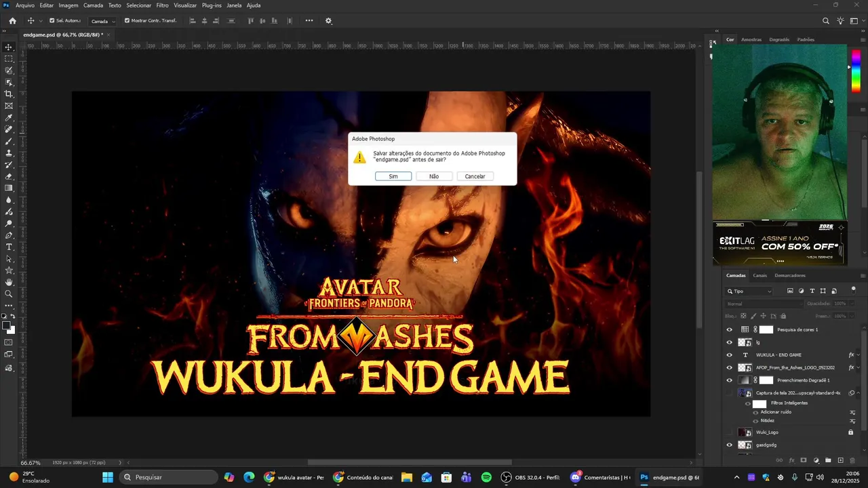Hide the AFOP_From_the_Ashes_LOGO layer
The image size is (868, 488).
(730, 367)
